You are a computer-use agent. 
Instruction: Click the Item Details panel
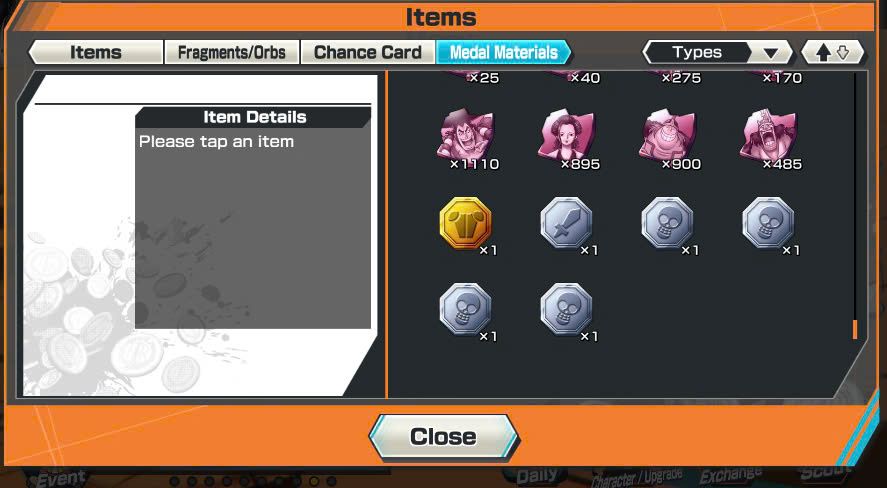[253, 218]
